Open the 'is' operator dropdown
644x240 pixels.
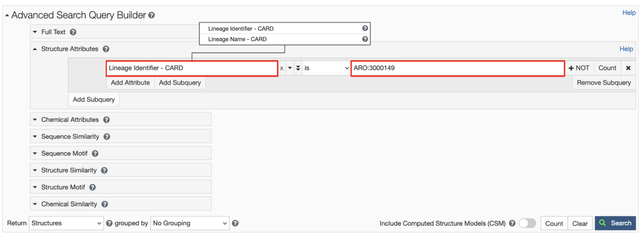(326, 68)
